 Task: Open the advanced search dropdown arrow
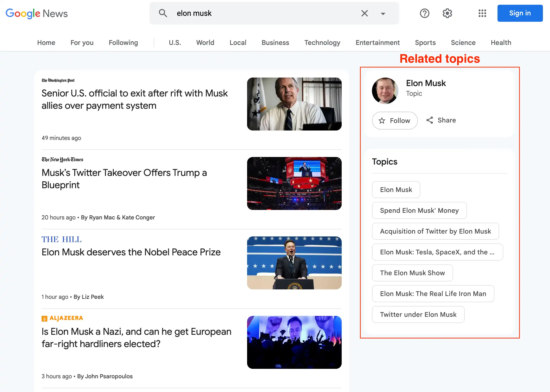(x=383, y=13)
